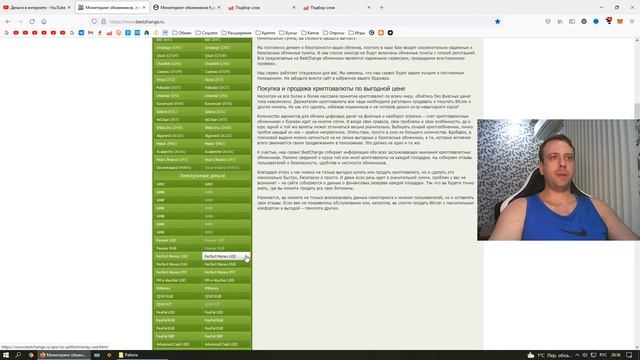Click the Электронные деньги section header

pyautogui.click(x=202, y=176)
